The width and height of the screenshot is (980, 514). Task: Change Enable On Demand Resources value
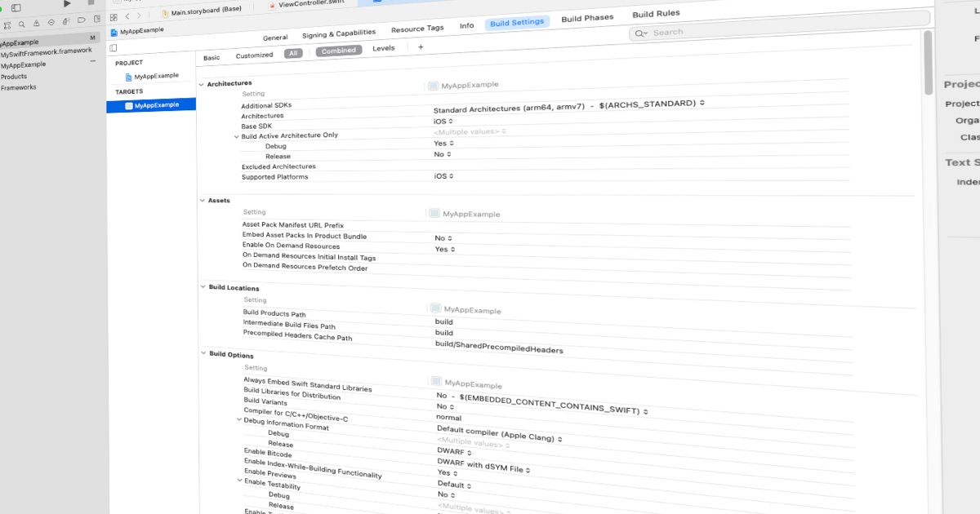click(x=445, y=250)
